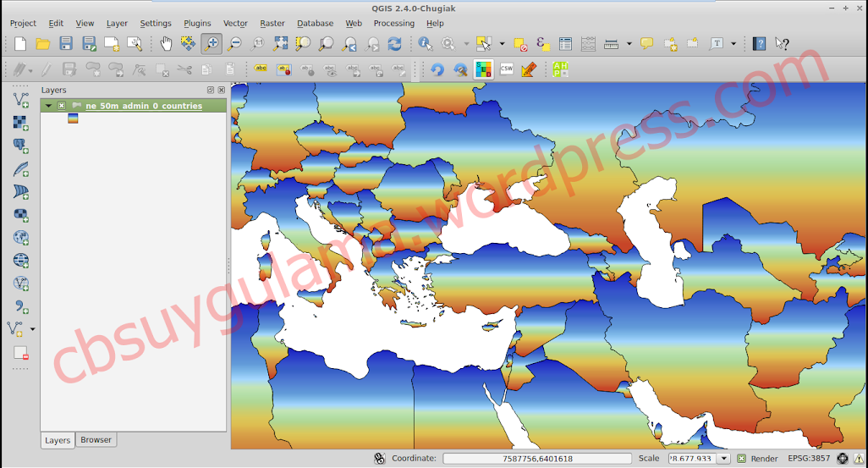
Task: Open the Scale dropdown arrow
Action: tap(724, 459)
